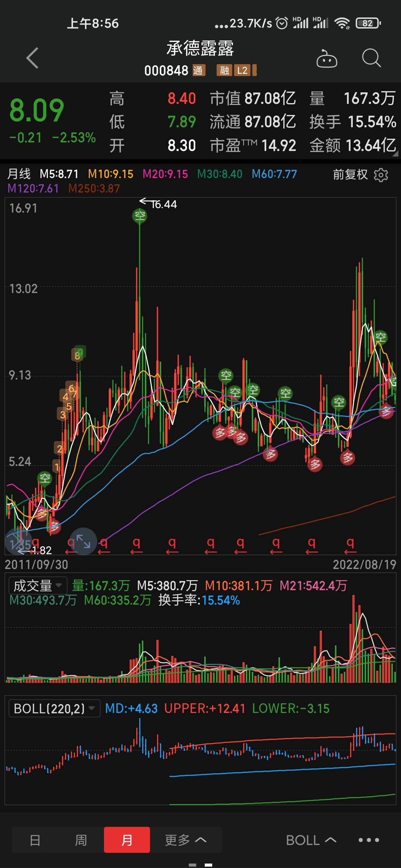401x868 pixels.
Task: Tap the 通 stock connect badge
Action: 198,70
